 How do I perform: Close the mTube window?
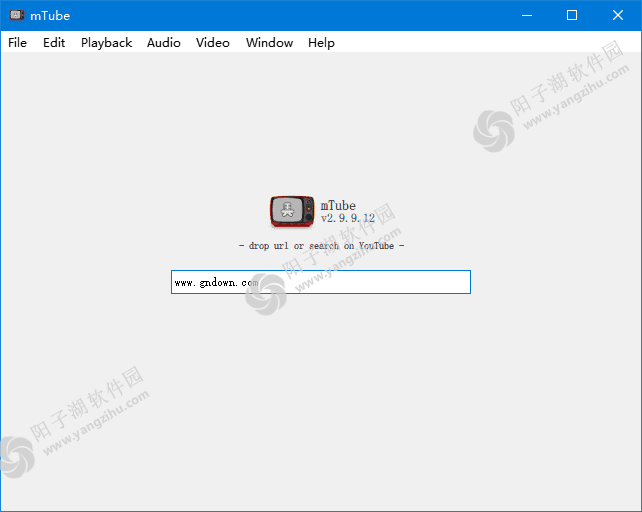618,15
